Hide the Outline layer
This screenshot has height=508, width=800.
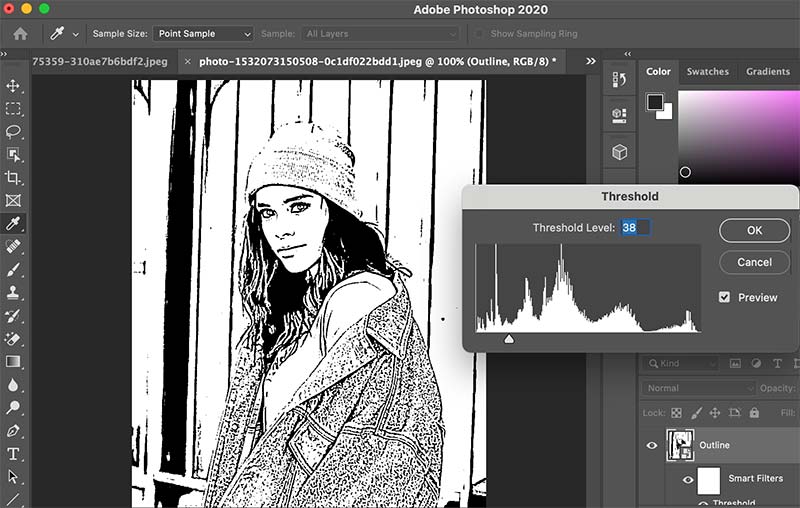click(652, 445)
